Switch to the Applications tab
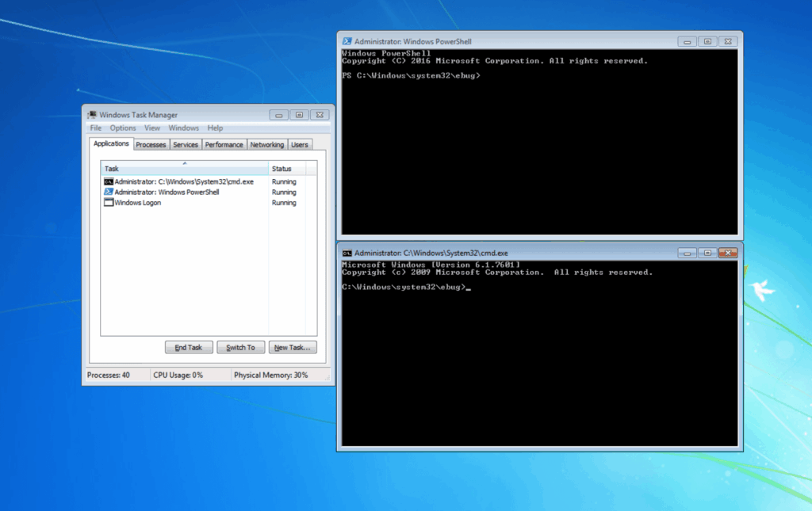 click(111, 143)
